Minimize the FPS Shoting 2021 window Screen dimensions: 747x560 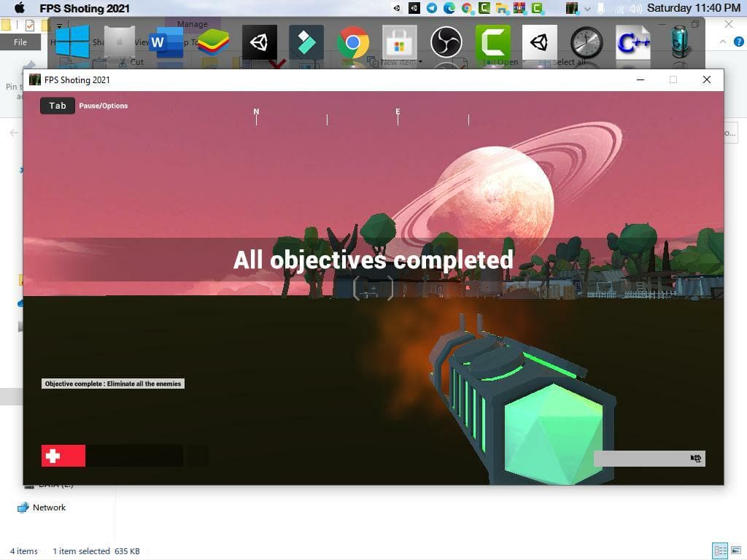point(640,80)
